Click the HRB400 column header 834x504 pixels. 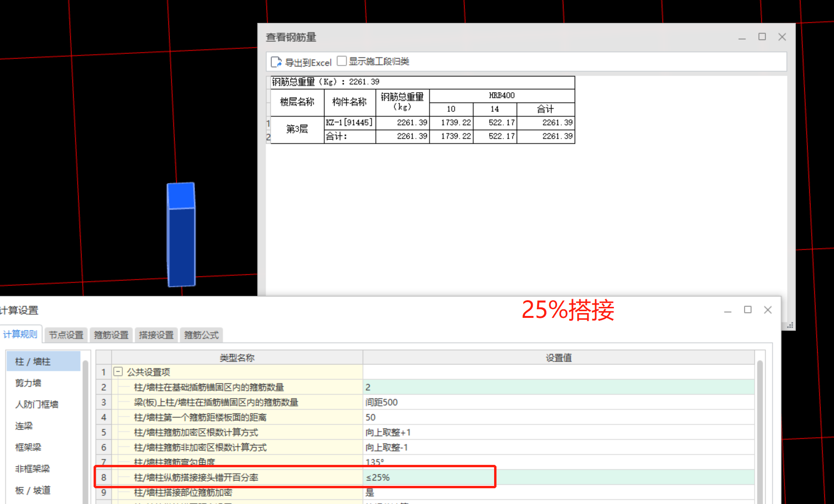502,95
